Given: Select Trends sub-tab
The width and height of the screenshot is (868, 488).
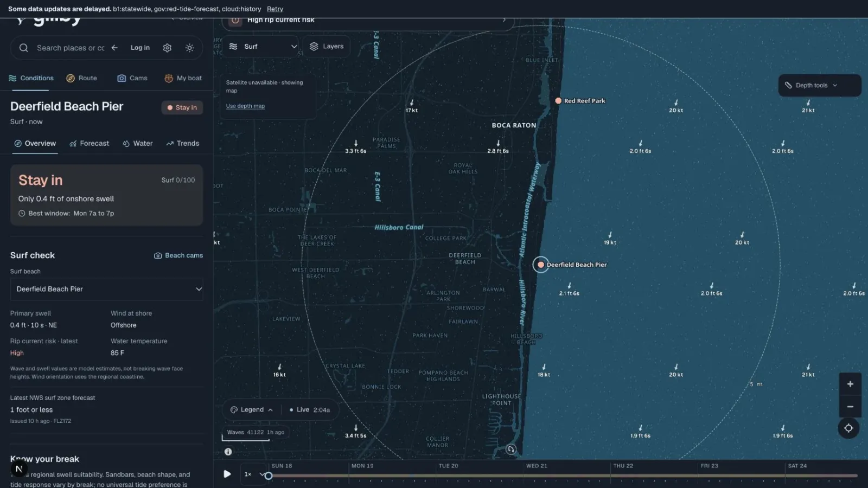Looking at the screenshot, I should (183, 144).
